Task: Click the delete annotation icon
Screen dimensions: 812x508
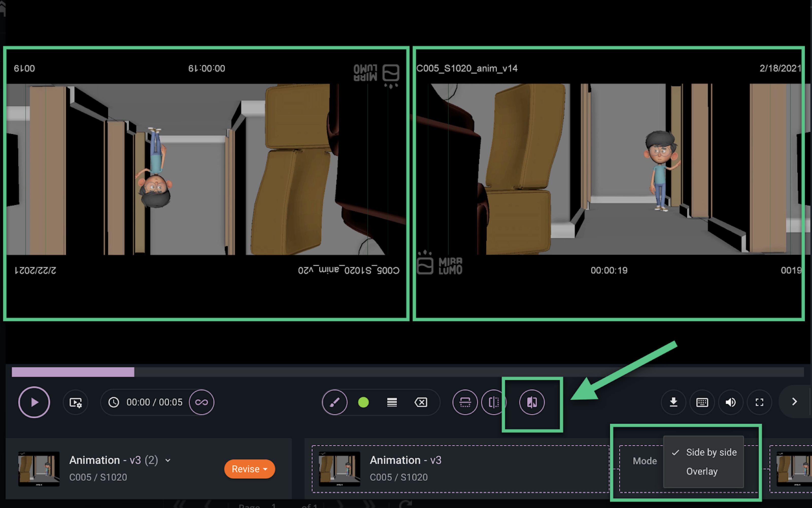Action: coord(421,402)
